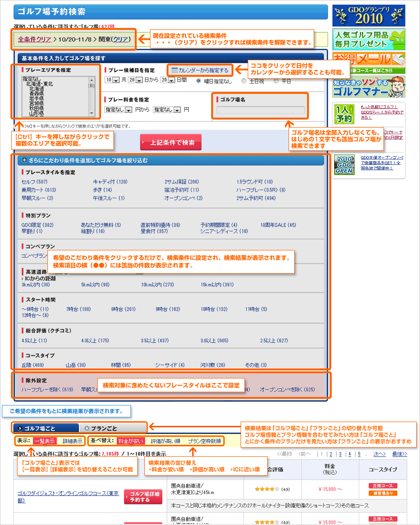This screenshot has height=525, width=420.
Task: Click the ゴルフ場名 text input field
Action: tap(261, 111)
